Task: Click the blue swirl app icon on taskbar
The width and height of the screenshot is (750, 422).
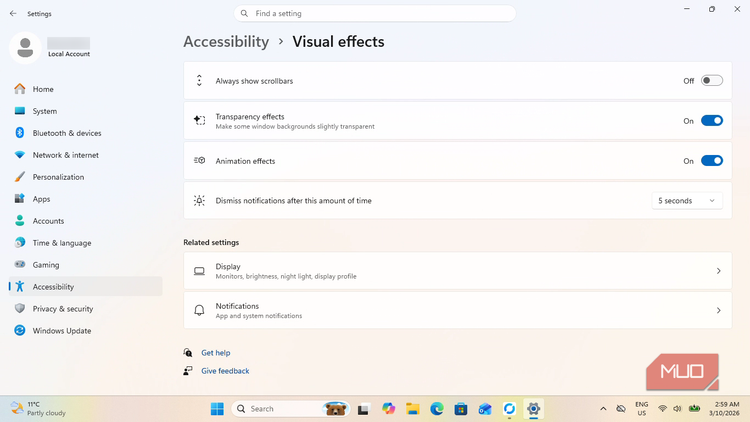Action: tap(509, 409)
